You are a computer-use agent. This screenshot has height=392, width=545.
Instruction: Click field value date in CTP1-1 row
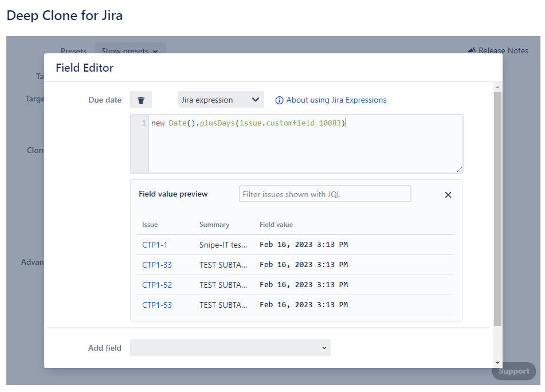tap(304, 245)
